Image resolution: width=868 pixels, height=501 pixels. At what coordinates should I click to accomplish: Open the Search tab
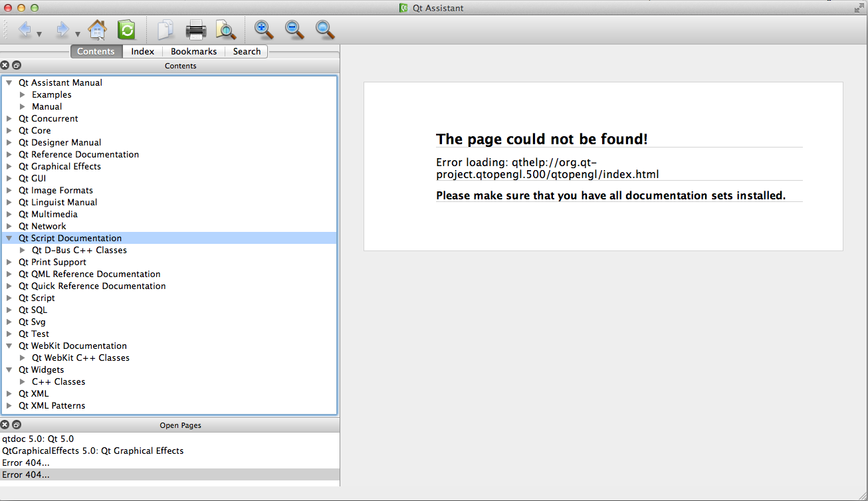pos(247,51)
